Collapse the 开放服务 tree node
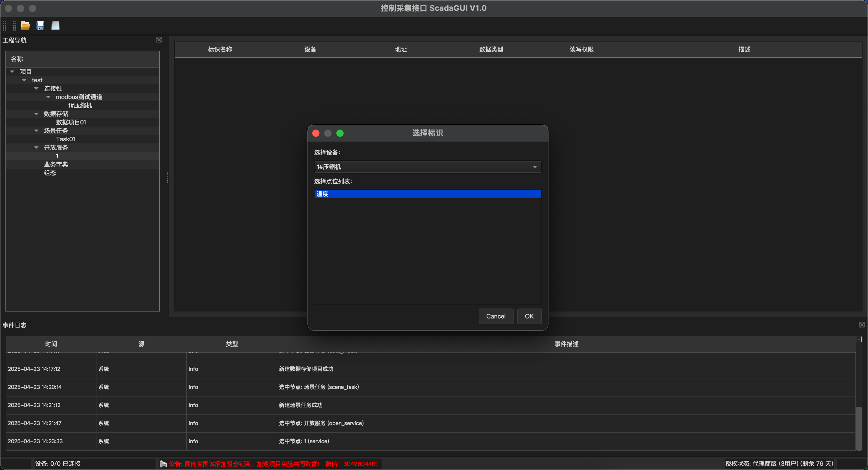Screen dimensions: 868x470 (x=36, y=148)
